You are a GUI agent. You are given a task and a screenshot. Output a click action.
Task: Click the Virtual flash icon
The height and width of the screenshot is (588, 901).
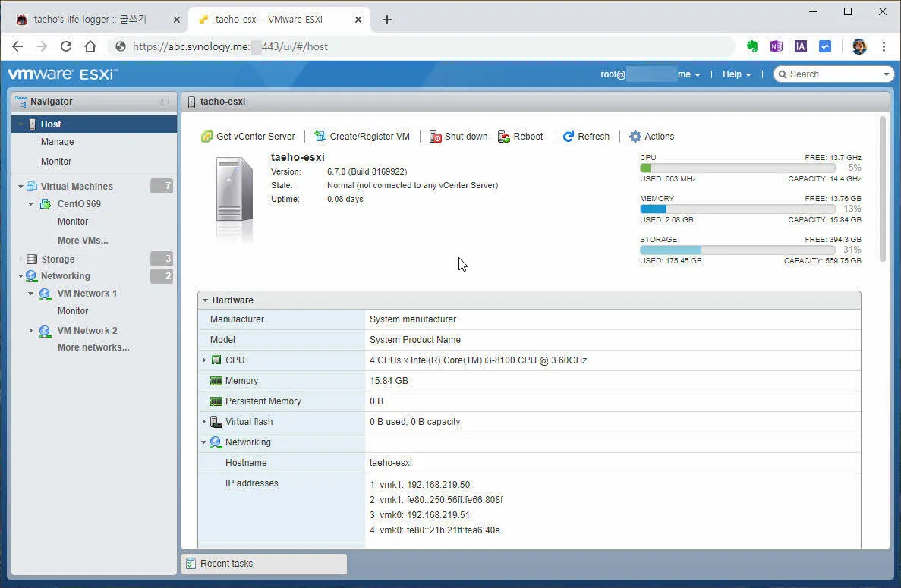tap(216, 422)
